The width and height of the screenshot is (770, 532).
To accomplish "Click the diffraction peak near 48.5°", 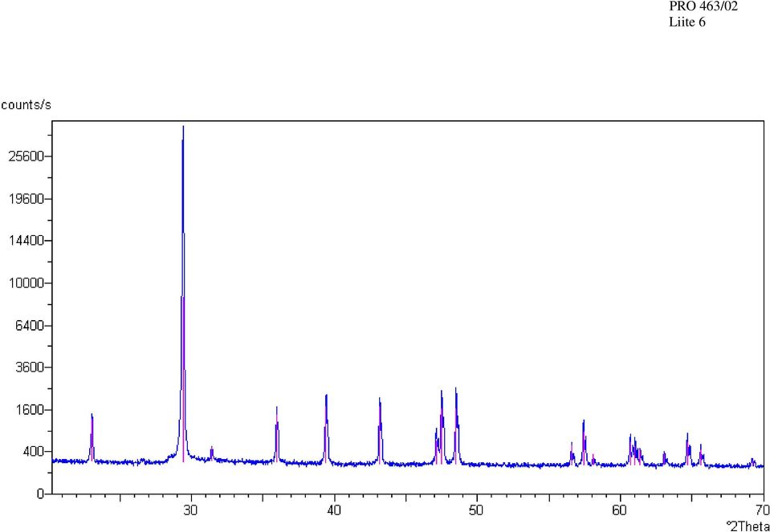I will [x=457, y=425].
